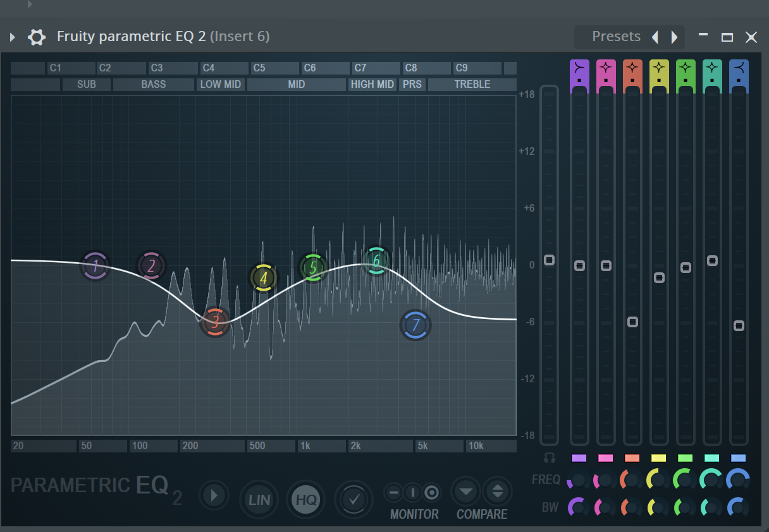This screenshot has height=532, width=769.
Task: Click the yellow band 4 color swatch
Action: (x=659, y=458)
